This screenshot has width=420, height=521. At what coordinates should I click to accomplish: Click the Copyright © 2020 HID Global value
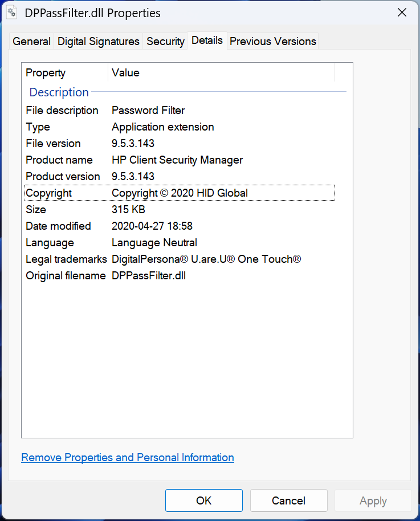[180, 193]
